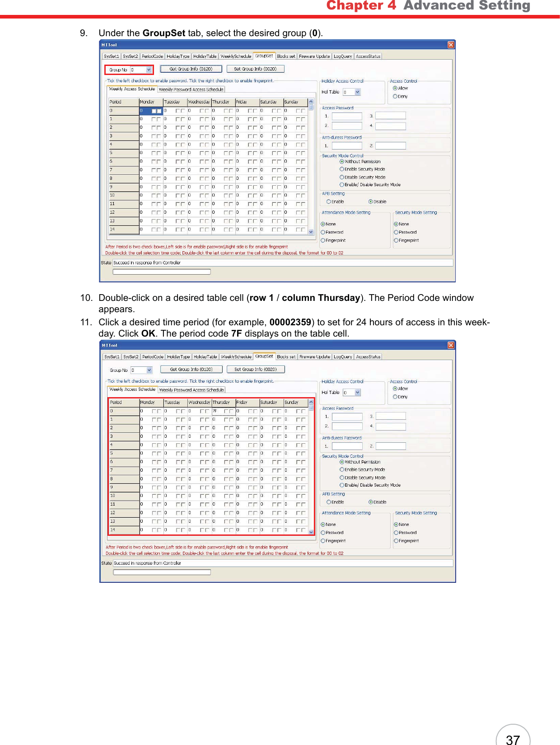Image resolution: width=560 pixels, height=745 pixels.
Task: Open Weekly Password Access Schedule tab, lower window
Action: coord(191,390)
